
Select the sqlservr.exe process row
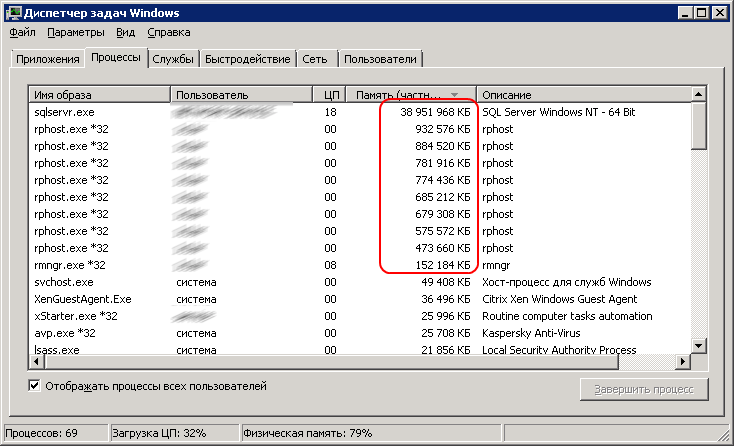click(x=64, y=113)
